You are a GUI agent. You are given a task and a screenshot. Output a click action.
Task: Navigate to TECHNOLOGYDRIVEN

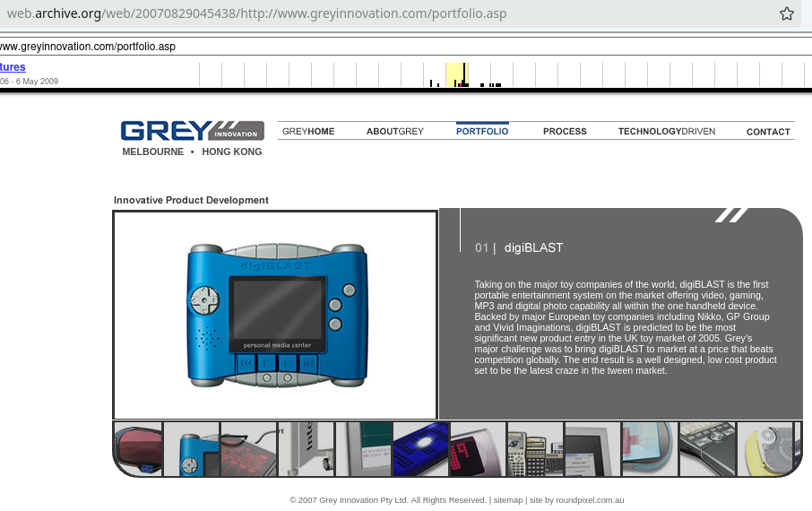[x=667, y=132]
